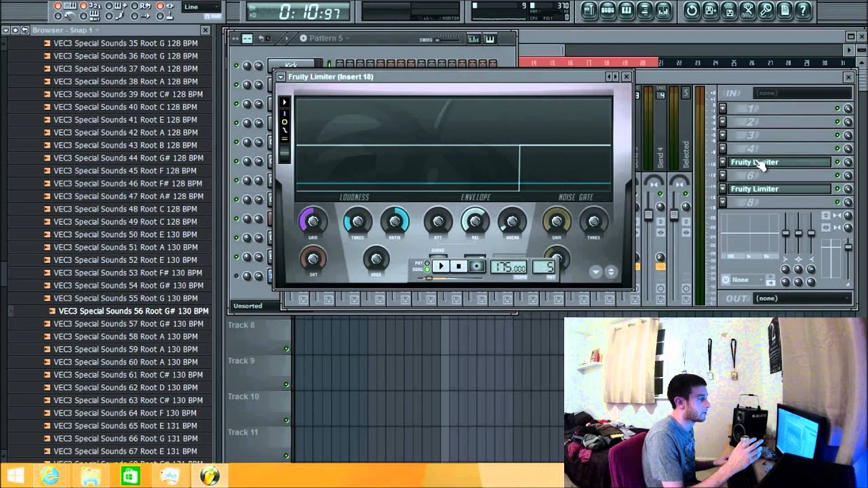The width and height of the screenshot is (868, 488).
Task: Toggle the enable LED of empty FX slot 1
Action: coord(837,108)
